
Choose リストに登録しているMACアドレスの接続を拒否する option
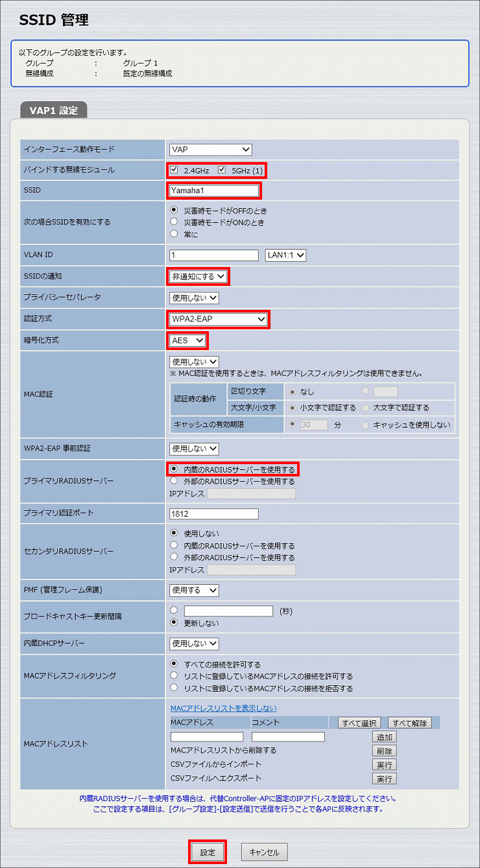tap(174, 687)
